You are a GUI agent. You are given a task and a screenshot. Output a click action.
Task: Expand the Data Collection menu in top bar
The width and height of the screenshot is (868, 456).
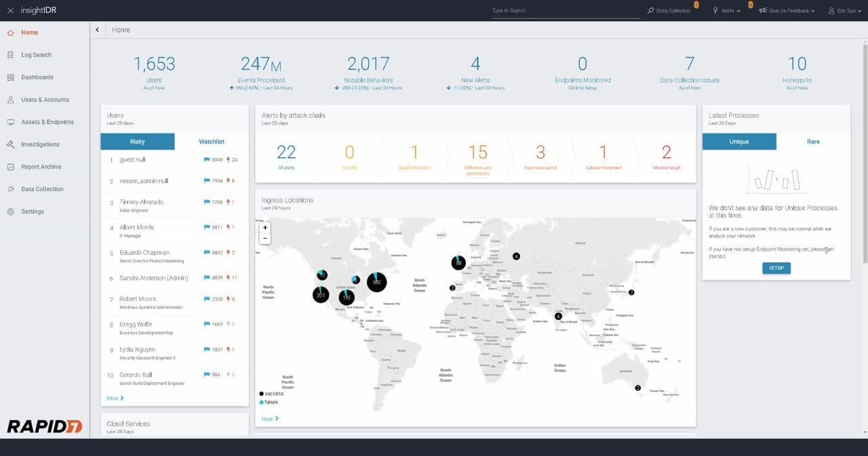(669, 11)
